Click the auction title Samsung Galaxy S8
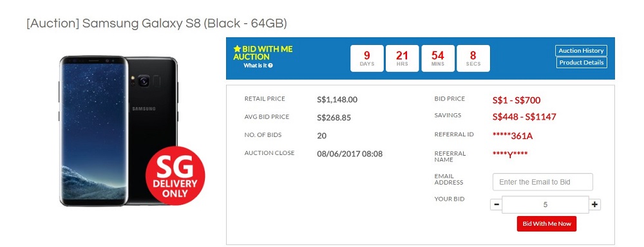644x247 pixels. pyautogui.click(x=156, y=23)
